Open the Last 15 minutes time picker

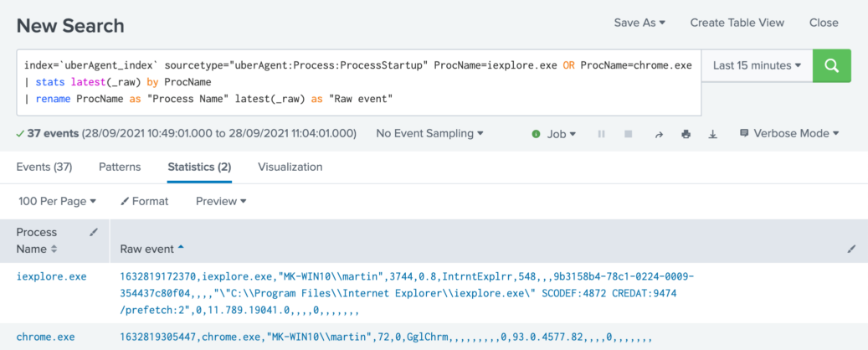757,65
